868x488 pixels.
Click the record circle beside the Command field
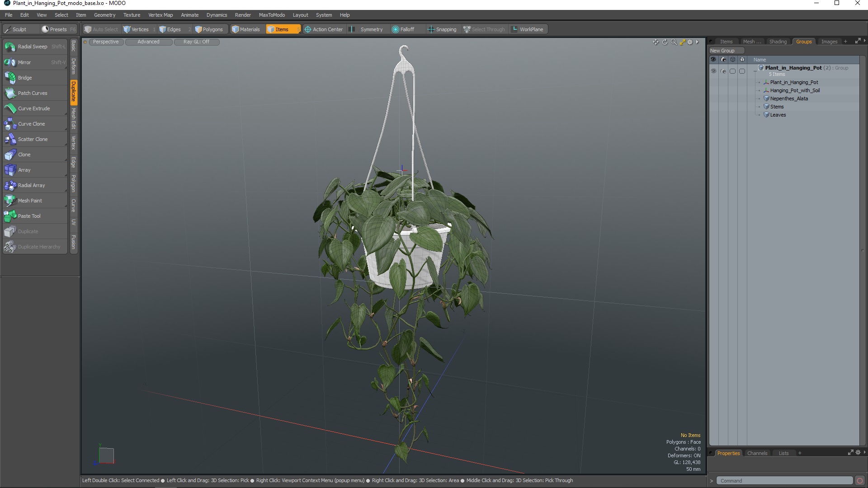859,481
